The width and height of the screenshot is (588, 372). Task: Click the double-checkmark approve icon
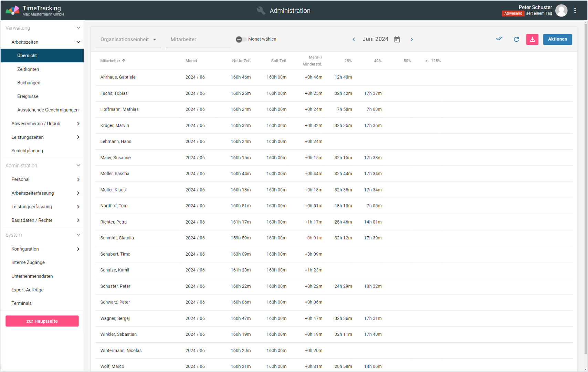(499, 39)
